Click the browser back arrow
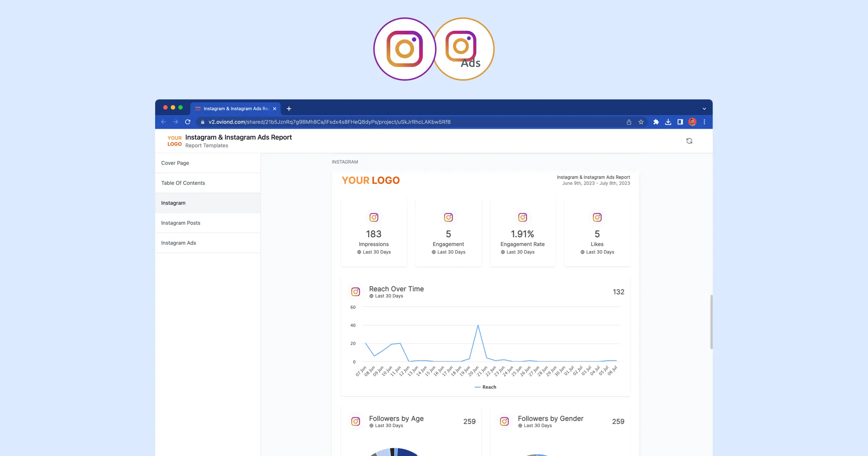The image size is (868, 456). tap(163, 122)
